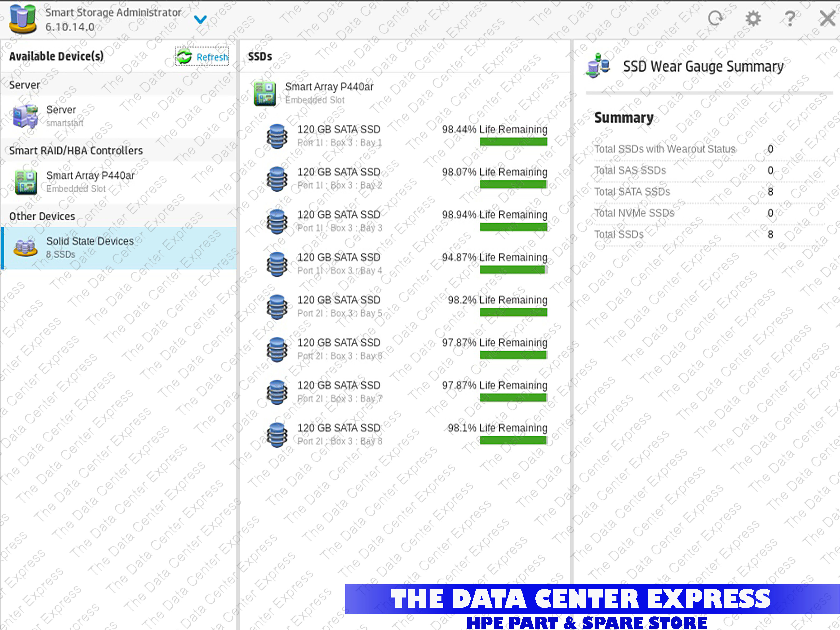Open the settings gear icon
Viewport: 840px width, 630px height.
click(753, 18)
